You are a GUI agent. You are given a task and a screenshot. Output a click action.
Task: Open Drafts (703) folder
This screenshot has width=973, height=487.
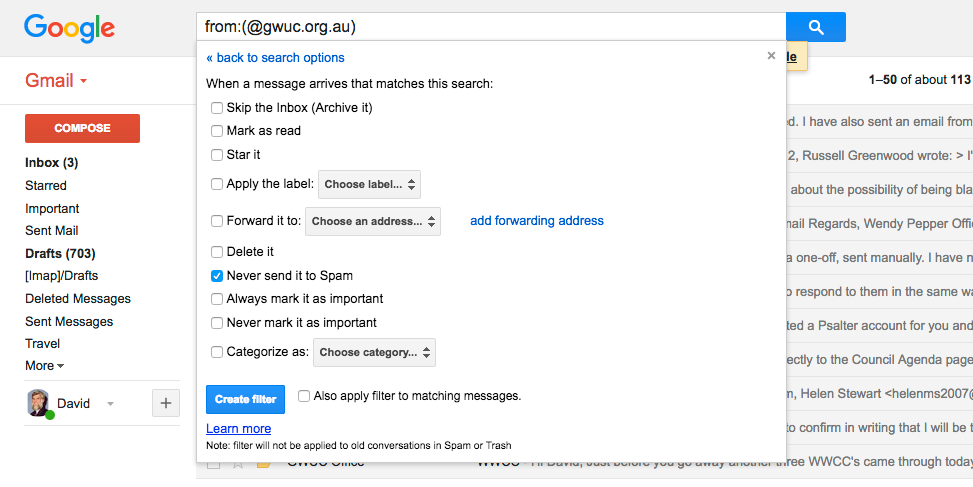[x=60, y=254]
